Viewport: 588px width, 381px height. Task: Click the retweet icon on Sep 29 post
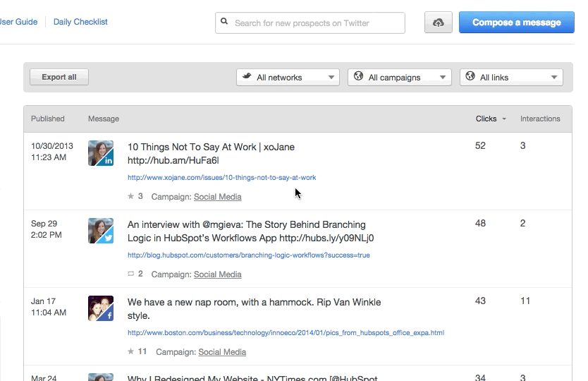pos(130,274)
